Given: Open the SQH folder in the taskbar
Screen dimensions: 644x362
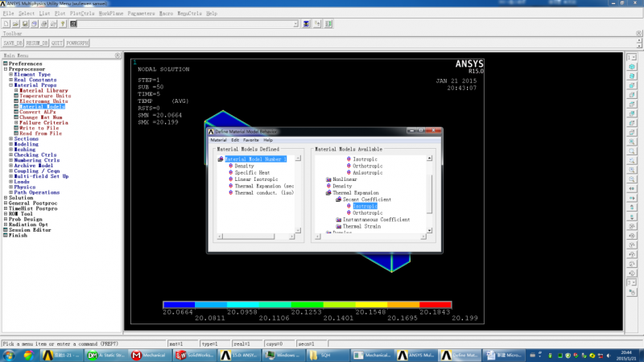Looking at the screenshot, I should click(x=328, y=356).
